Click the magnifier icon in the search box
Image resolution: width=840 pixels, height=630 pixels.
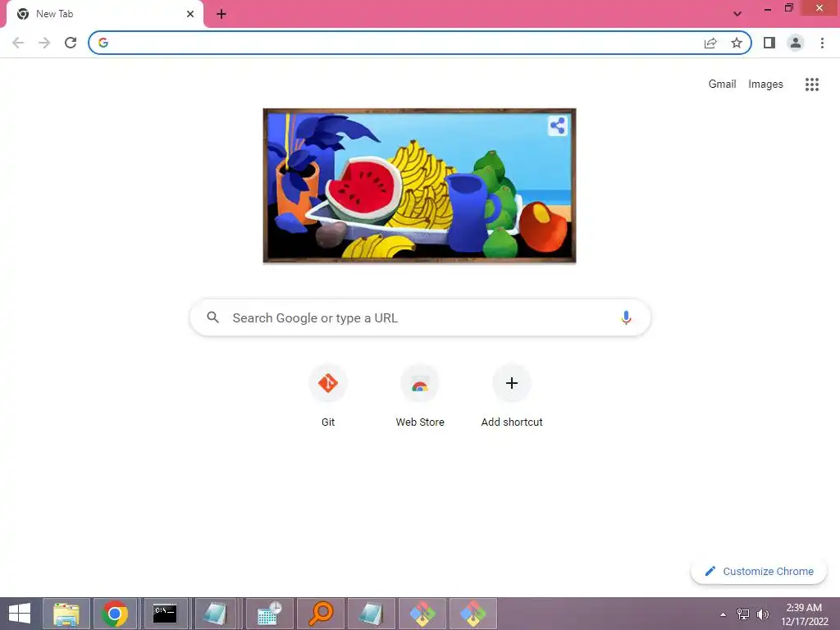(x=212, y=317)
